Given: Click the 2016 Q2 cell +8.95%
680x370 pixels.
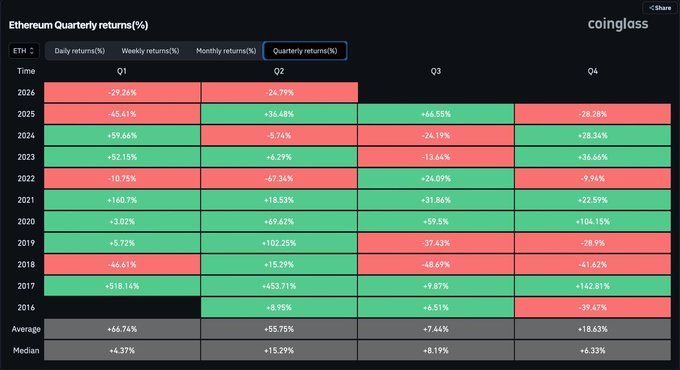Looking at the screenshot, I should pyautogui.click(x=279, y=307).
